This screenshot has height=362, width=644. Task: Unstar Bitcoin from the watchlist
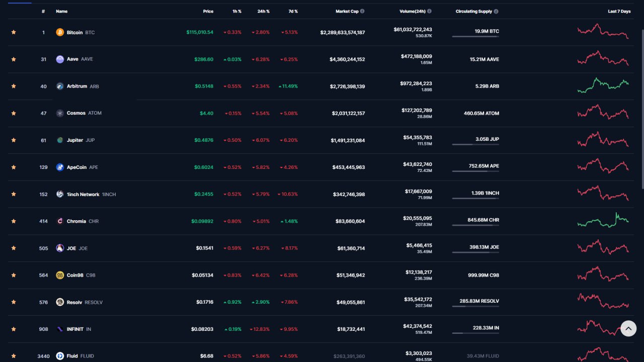point(14,32)
